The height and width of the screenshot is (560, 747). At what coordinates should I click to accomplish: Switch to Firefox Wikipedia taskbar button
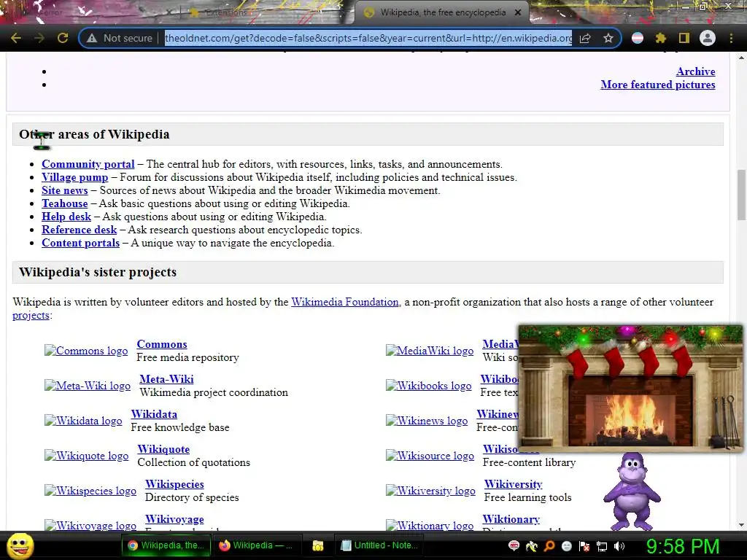256,545
